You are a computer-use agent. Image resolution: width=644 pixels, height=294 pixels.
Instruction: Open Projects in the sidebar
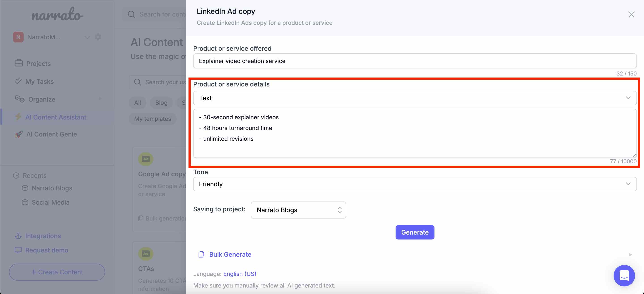38,63
